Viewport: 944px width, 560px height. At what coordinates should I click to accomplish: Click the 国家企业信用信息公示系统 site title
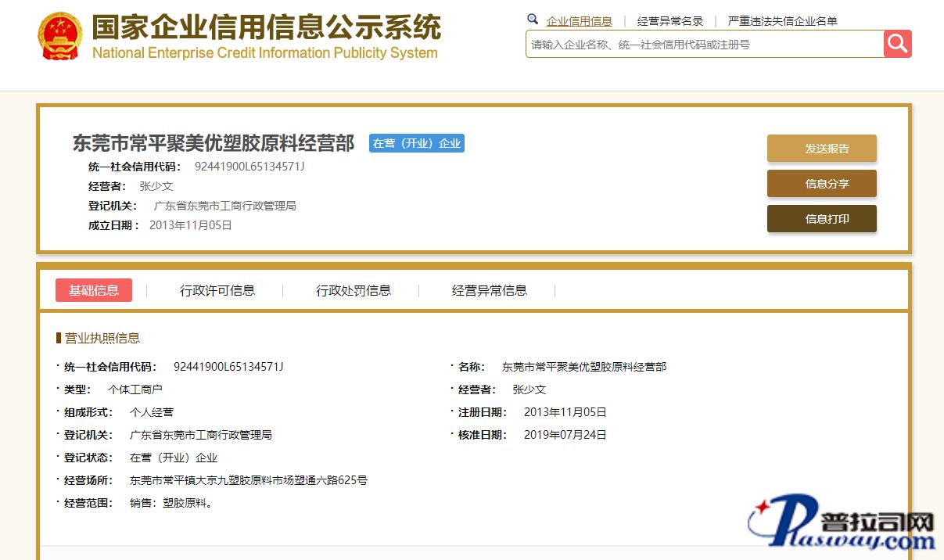pos(266,28)
